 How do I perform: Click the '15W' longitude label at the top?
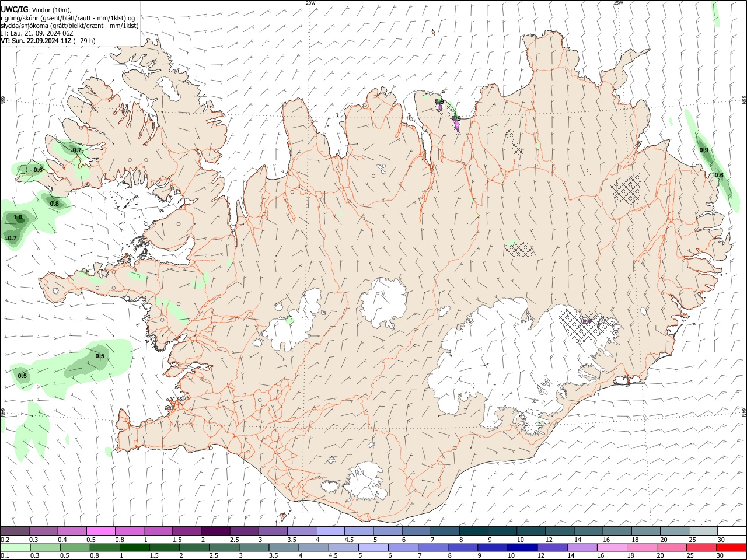click(617, 3)
